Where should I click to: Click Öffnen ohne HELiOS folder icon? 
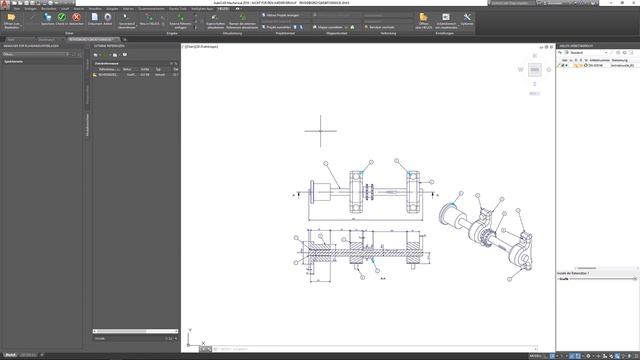tap(423, 17)
